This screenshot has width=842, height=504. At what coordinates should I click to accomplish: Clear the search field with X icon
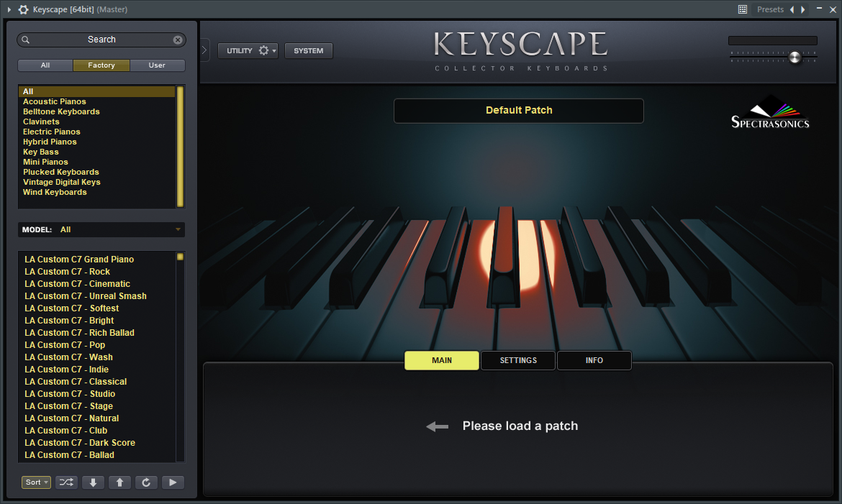click(x=178, y=40)
